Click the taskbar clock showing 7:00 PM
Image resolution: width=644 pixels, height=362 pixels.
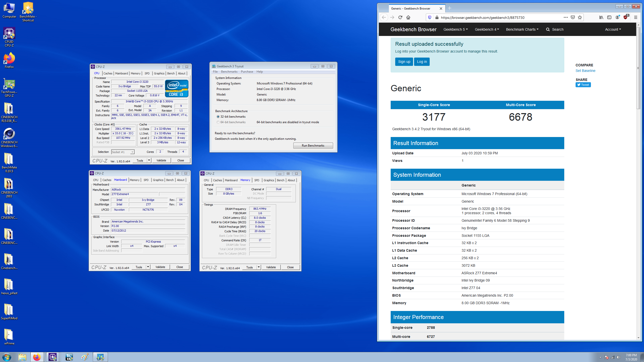[631, 357]
